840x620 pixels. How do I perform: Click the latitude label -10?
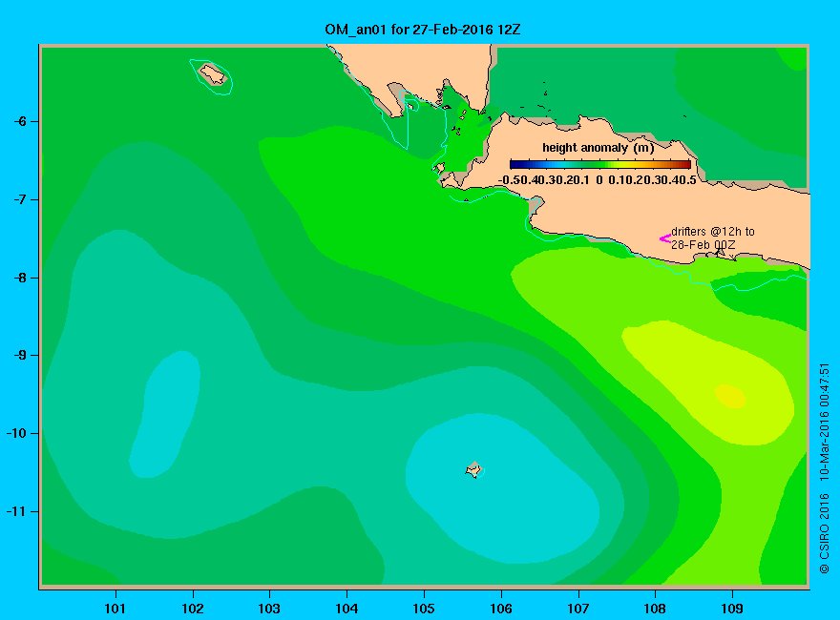click(x=16, y=433)
